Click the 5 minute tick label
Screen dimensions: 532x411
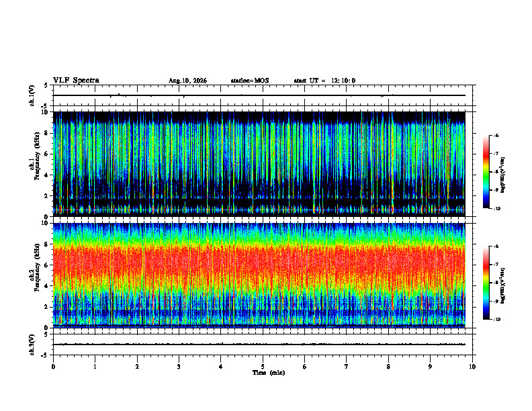click(263, 367)
